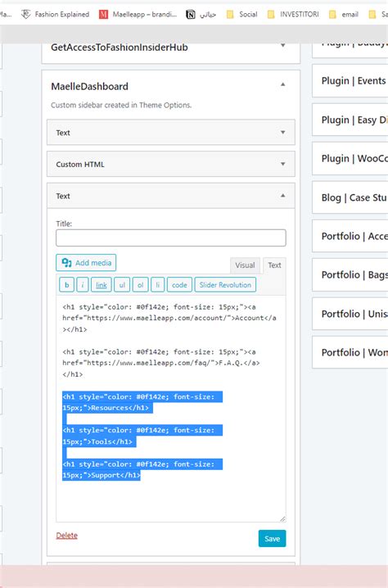Open the Maelleapp branding bookmark
Screen dimensions: 388x588
click(x=138, y=14)
